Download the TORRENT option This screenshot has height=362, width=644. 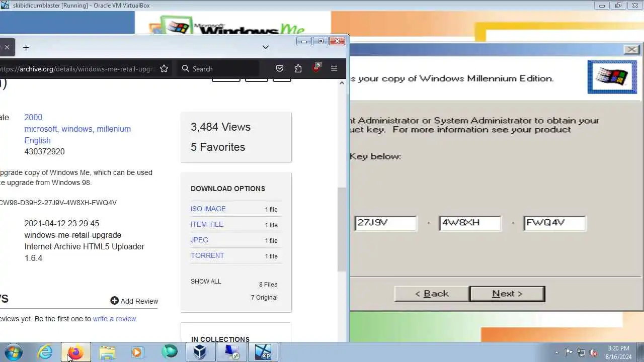click(207, 255)
